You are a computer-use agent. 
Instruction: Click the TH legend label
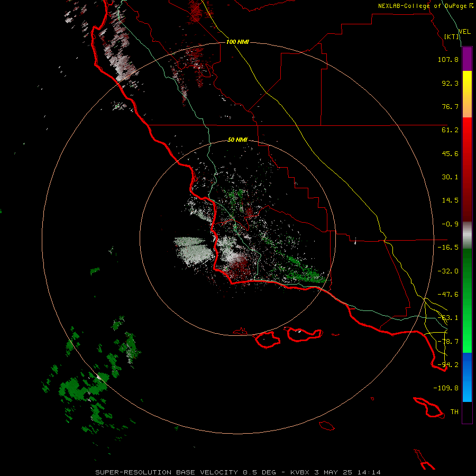[x=454, y=412]
